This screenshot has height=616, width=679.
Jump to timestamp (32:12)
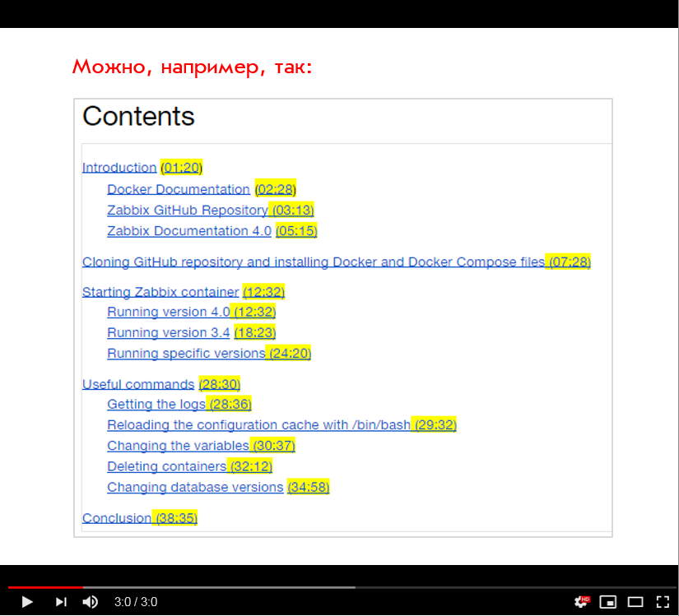(x=251, y=466)
